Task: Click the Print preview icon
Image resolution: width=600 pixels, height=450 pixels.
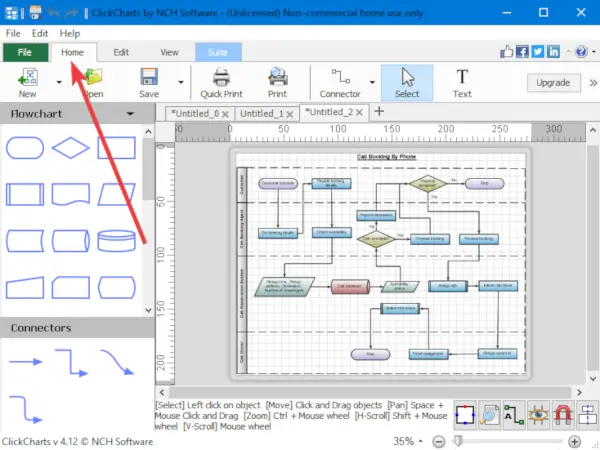Action: pos(277,77)
